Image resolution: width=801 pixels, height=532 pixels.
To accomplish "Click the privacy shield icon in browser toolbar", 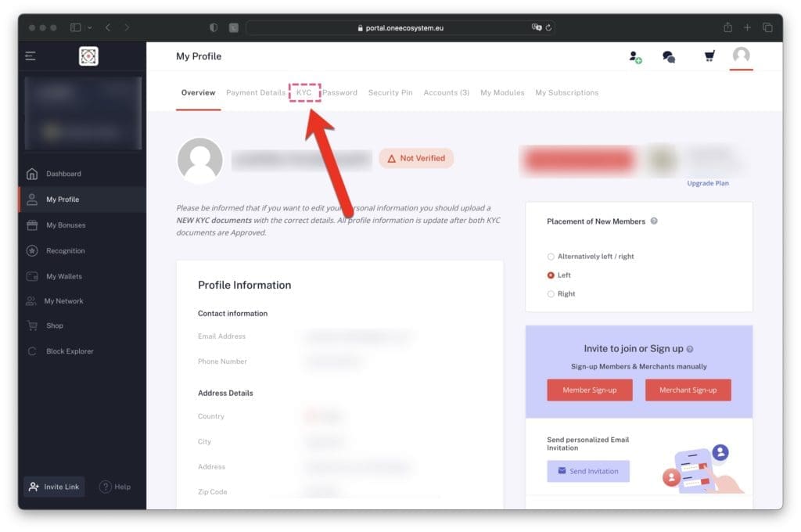I will [x=214, y=27].
